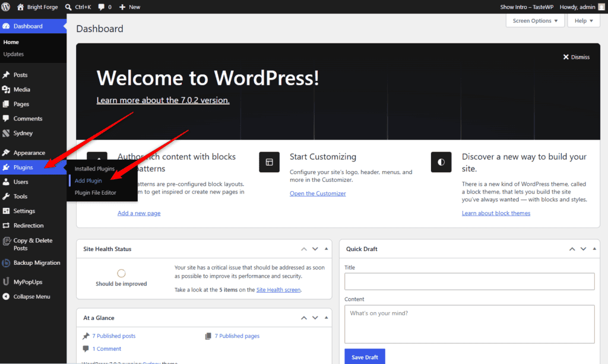Viewport: 608px width, 364px height.
Task: Open Pages via its sidebar icon
Action: (6, 104)
